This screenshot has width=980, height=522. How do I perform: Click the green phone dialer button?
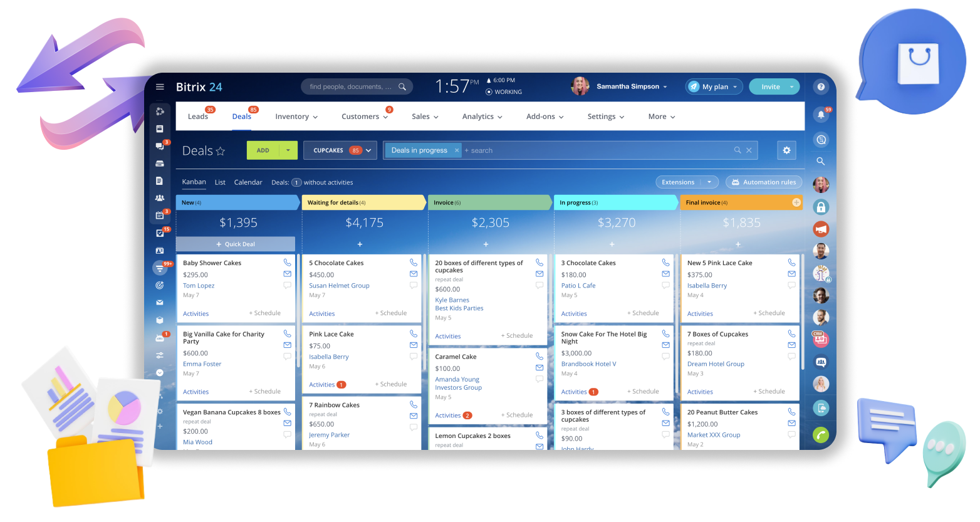pyautogui.click(x=821, y=434)
